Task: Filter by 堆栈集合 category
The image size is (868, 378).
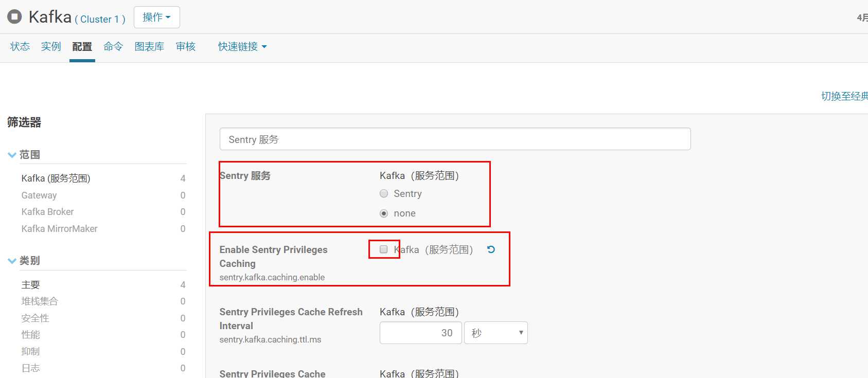Action: point(40,301)
